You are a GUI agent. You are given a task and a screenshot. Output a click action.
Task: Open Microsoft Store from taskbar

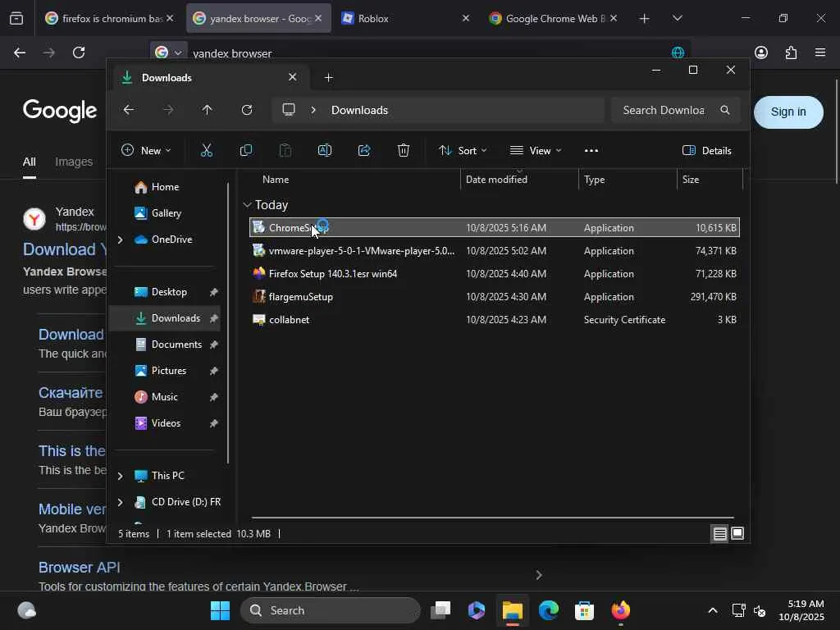(x=584, y=610)
